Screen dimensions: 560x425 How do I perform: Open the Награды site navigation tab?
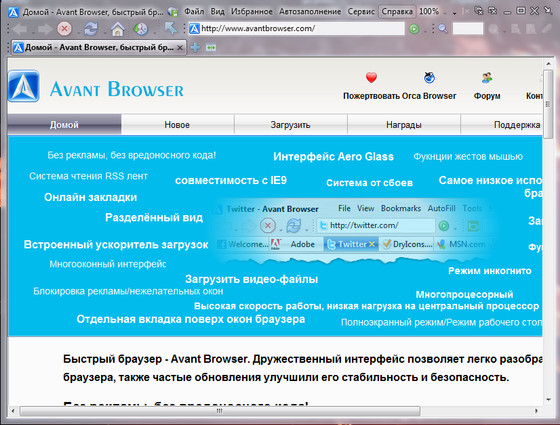pos(404,125)
